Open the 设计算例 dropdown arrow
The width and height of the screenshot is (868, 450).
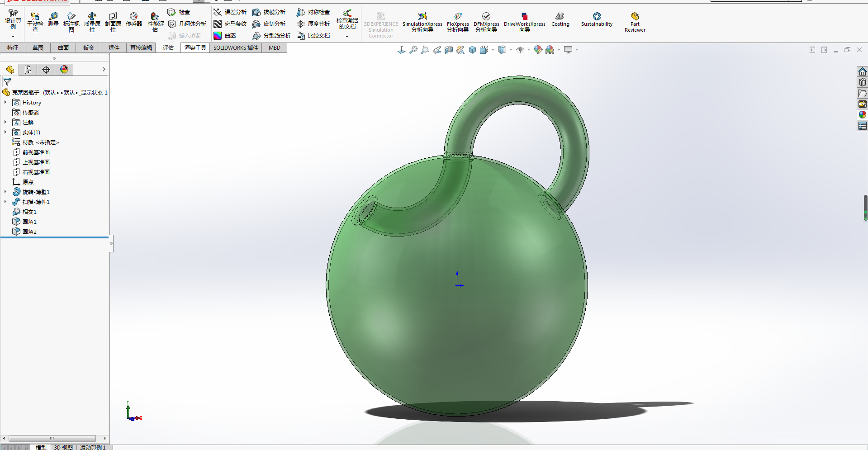pos(13,37)
